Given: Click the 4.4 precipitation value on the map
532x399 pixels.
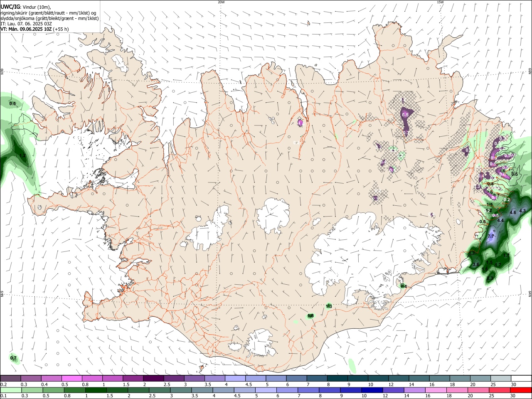Looking at the screenshot, I should click(500, 221).
